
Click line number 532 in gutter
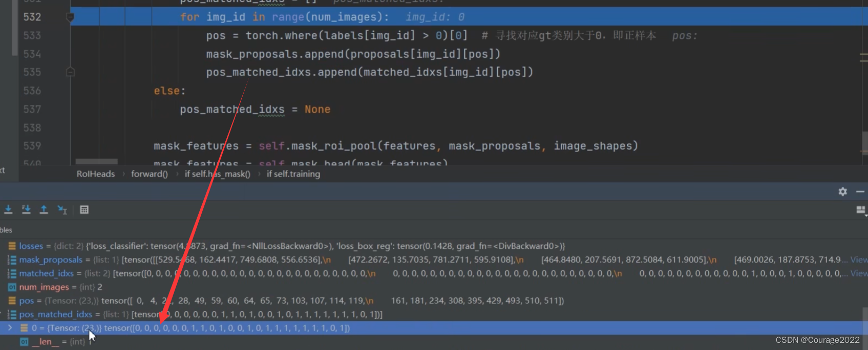(x=32, y=17)
